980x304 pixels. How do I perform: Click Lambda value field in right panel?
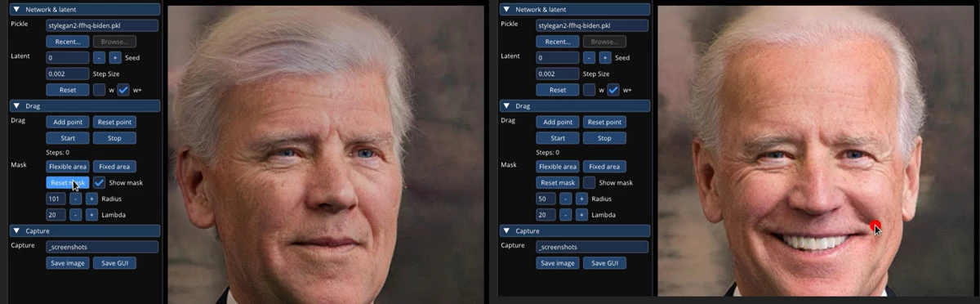[546, 215]
